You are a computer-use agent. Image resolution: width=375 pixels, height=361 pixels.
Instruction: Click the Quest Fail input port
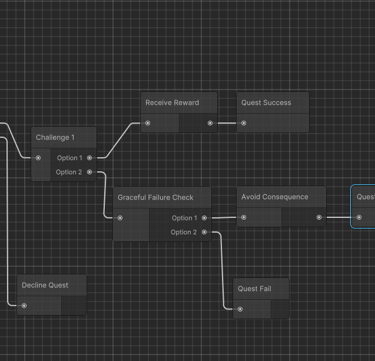coord(240,309)
